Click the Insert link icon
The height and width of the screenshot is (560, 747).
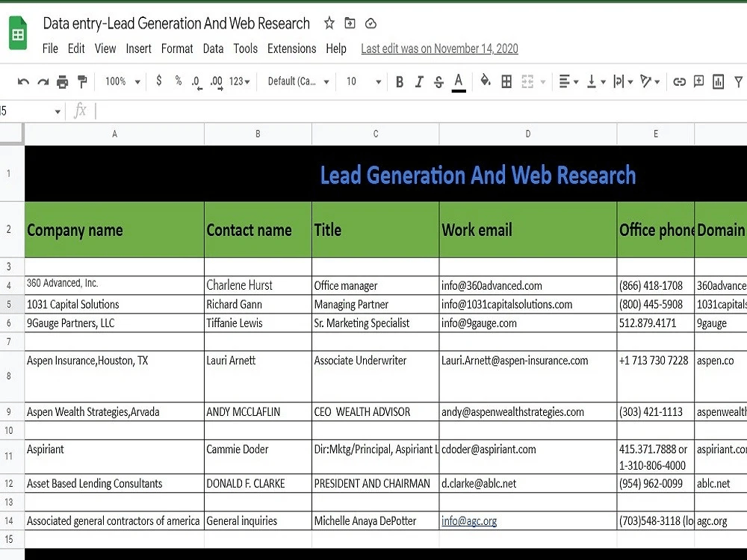pos(679,82)
